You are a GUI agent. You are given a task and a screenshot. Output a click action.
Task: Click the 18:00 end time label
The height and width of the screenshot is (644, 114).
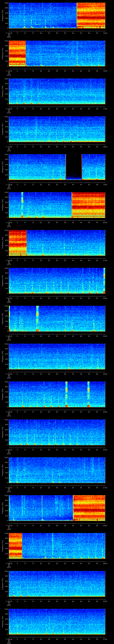105,147
